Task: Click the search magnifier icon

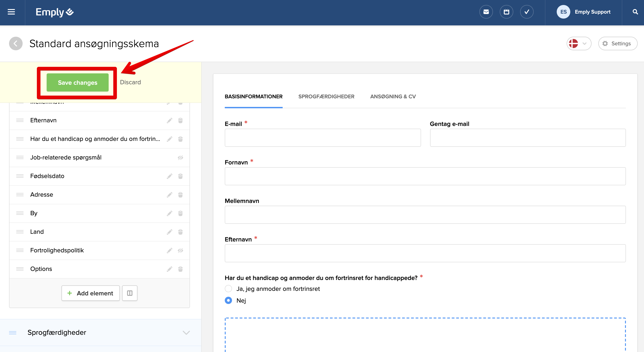Action: [635, 12]
